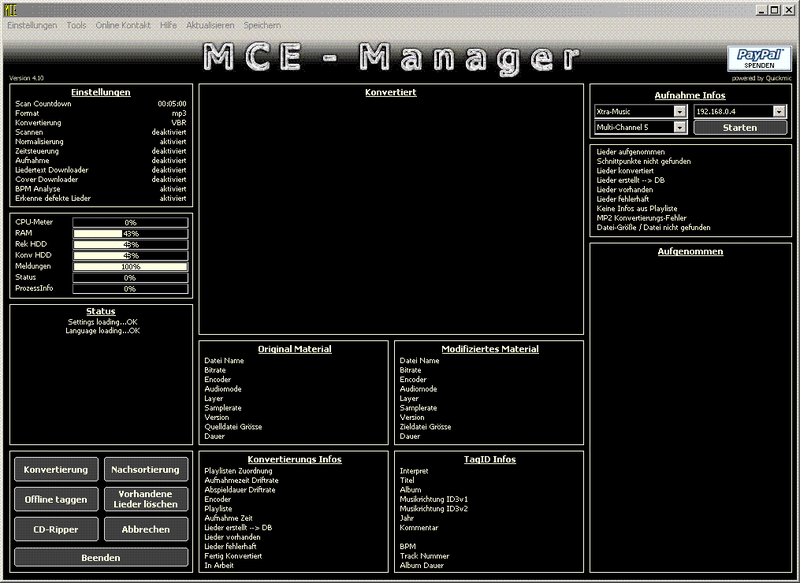Open the Tools menu
The width and height of the screenshot is (800, 583).
pyautogui.click(x=76, y=24)
